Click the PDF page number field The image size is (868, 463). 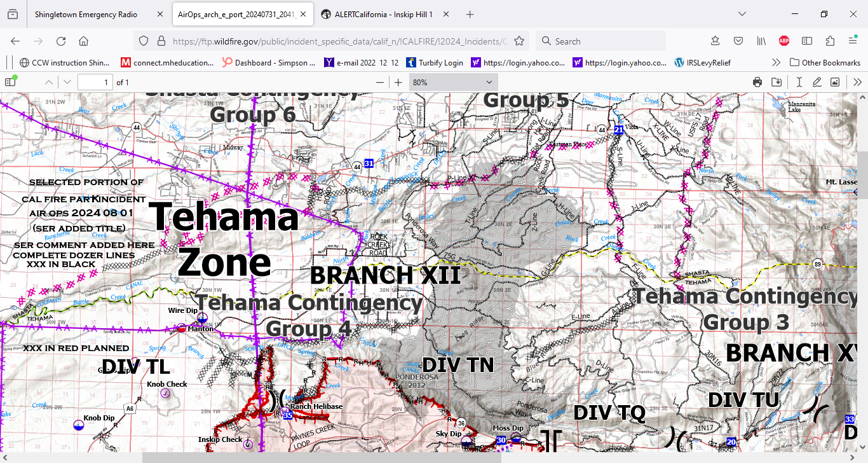click(x=94, y=82)
